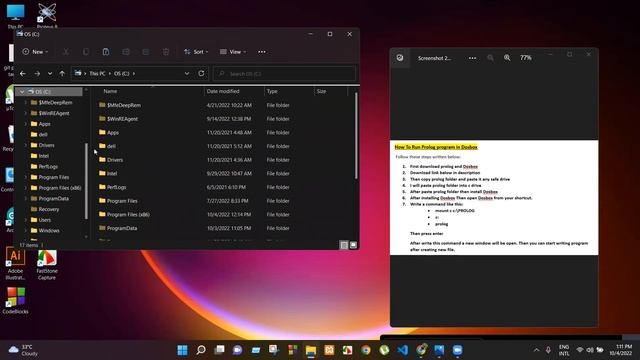Switch to large icons view in status bar
The image size is (640, 360).
pyautogui.click(x=353, y=245)
